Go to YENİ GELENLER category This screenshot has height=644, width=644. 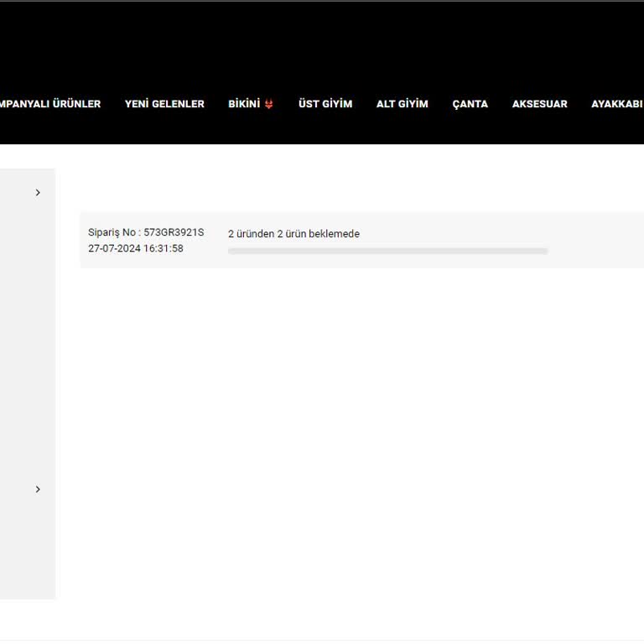(x=164, y=104)
